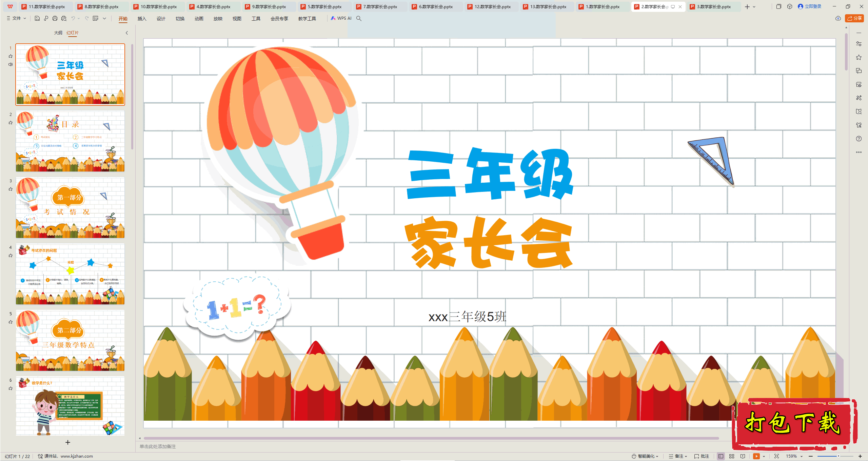
Task: Collapse the slide thumbnail panel
Action: 127,33
